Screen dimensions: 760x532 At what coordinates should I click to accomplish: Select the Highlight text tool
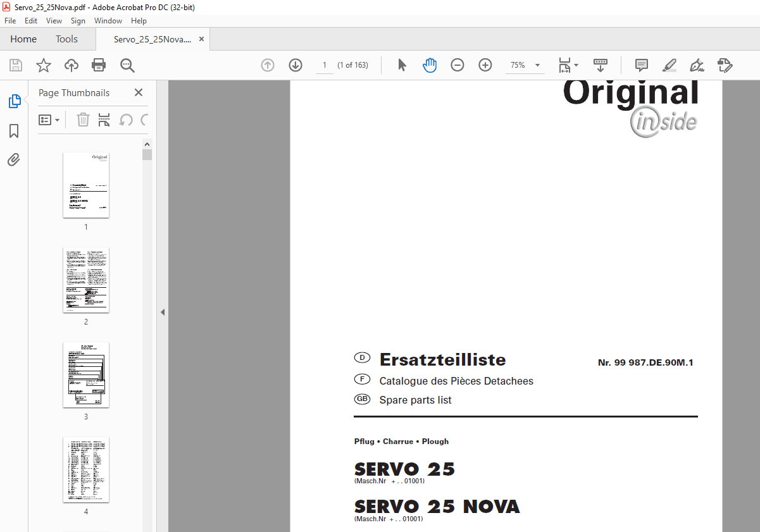(x=669, y=65)
